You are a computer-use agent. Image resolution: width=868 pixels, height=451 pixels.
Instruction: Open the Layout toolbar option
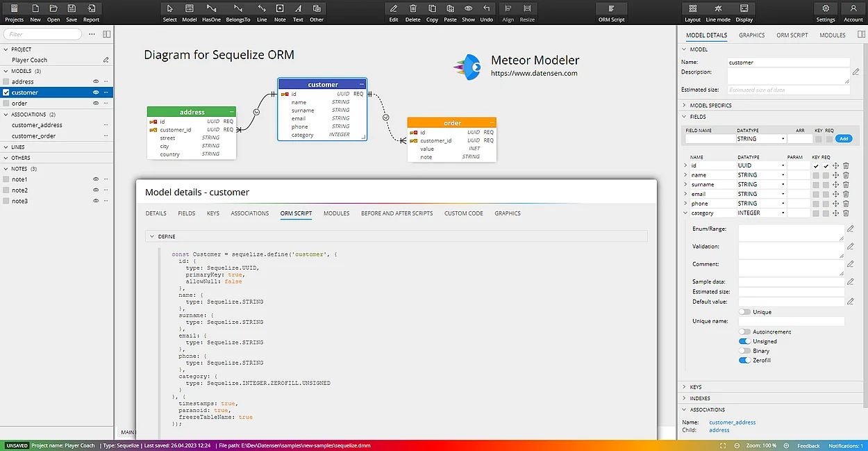click(x=692, y=12)
